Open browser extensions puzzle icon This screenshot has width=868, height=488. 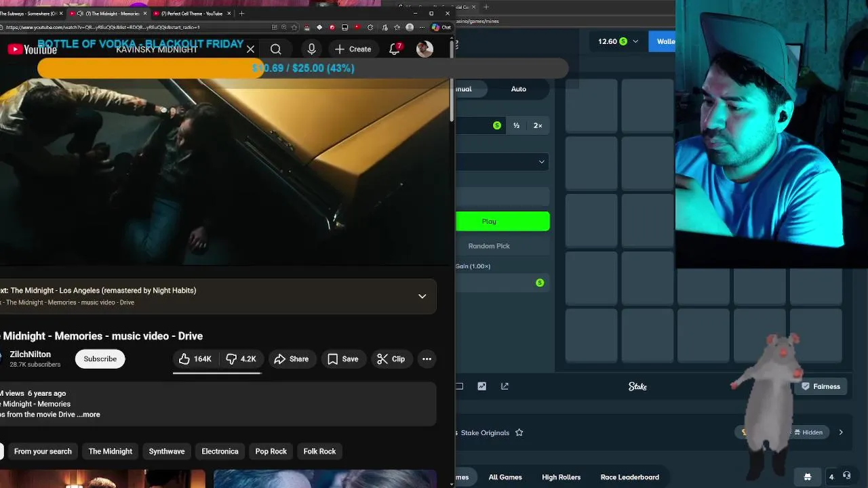click(x=370, y=27)
